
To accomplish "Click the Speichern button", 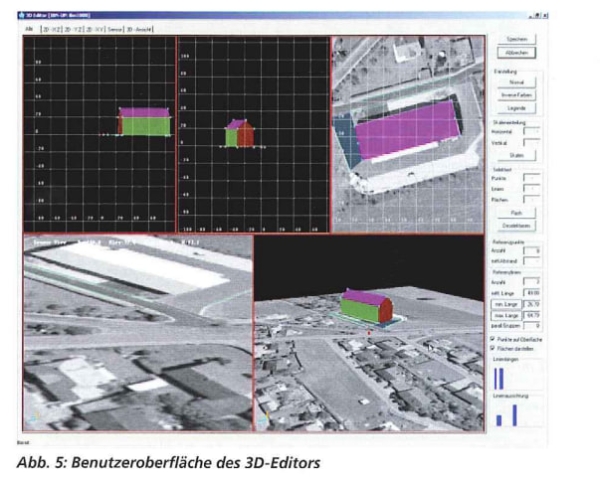I will coord(516,39).
